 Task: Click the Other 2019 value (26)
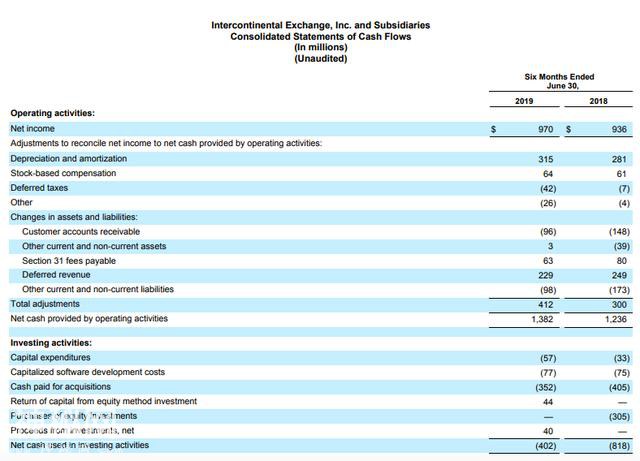pos(548,203)
